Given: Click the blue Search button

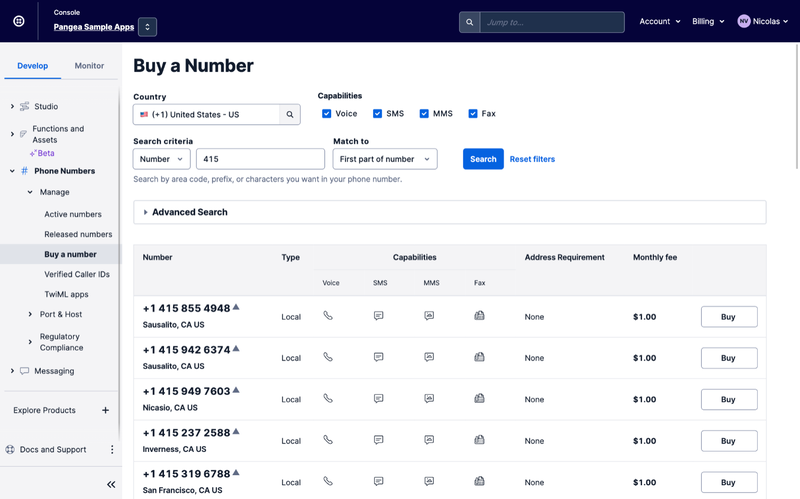Looking at the screenshot, I should 483,159.
